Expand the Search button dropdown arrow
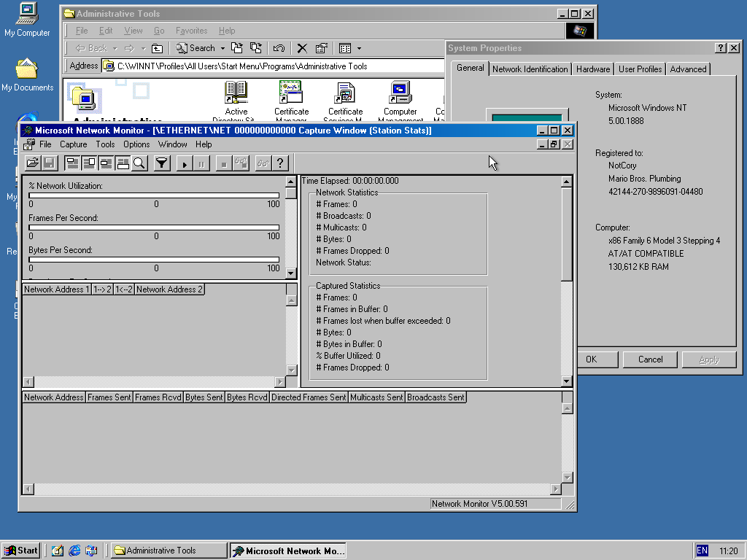This screenshot has height=560, width=747. coord(222,48)
